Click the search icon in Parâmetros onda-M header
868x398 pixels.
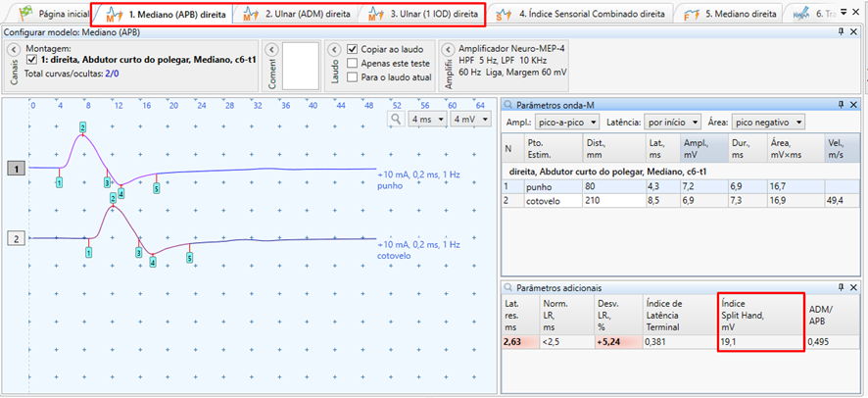(x=507, y=104)
